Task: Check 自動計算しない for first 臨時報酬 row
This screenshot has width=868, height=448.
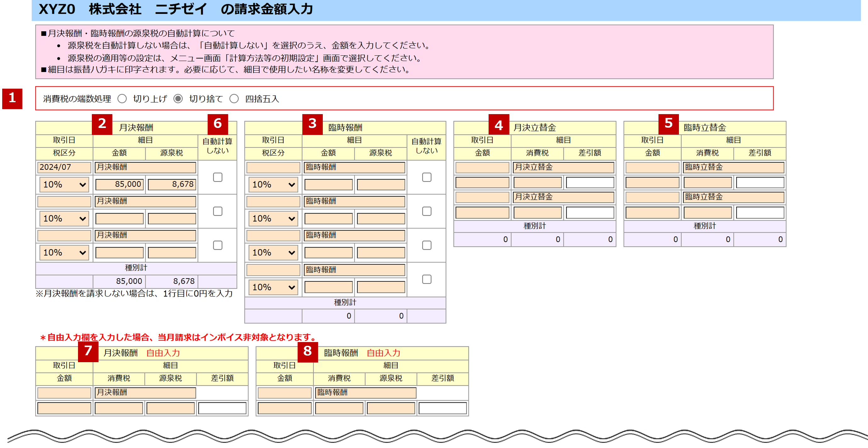Action: [x=427, y=177]
